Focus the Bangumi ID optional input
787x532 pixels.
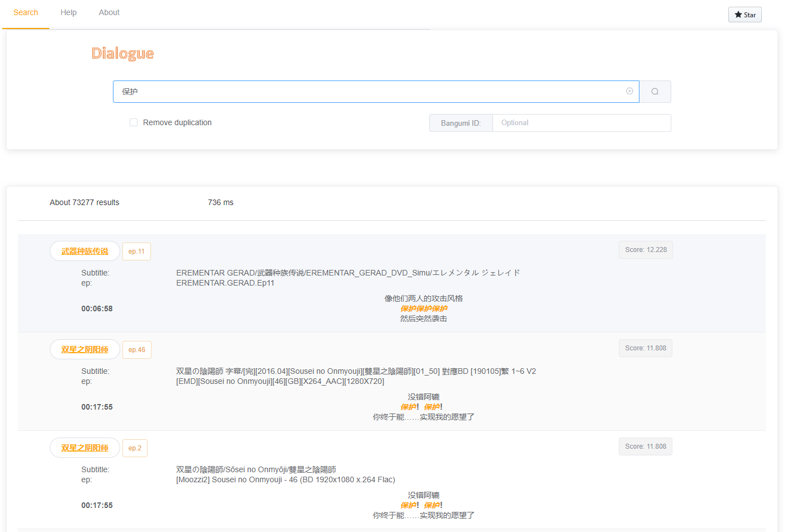(x=581, y=123)
